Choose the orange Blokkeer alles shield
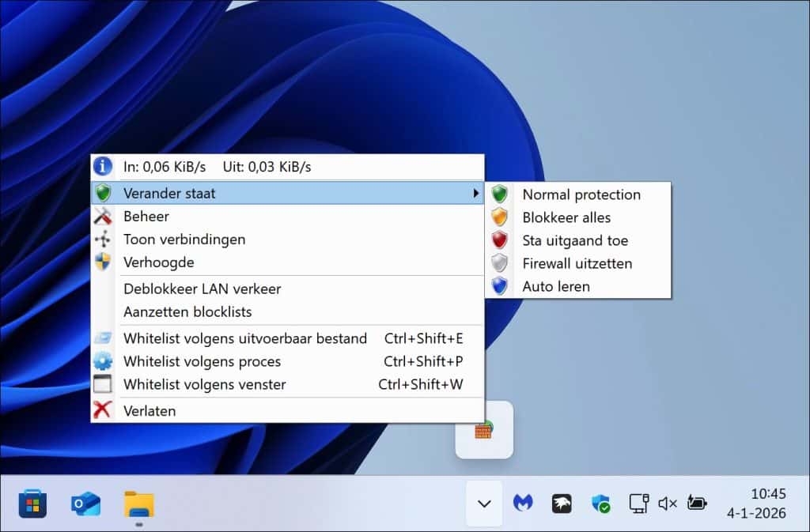 pos(499,217)
